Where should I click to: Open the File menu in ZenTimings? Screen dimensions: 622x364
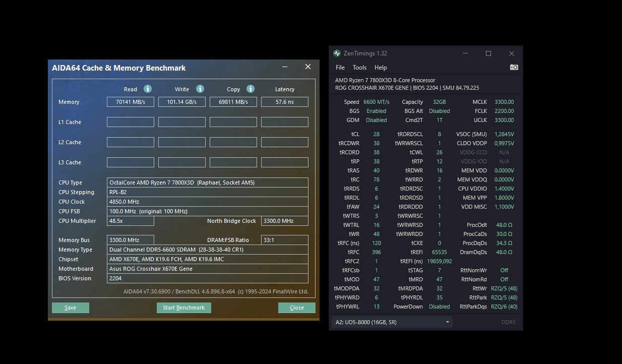340,68
